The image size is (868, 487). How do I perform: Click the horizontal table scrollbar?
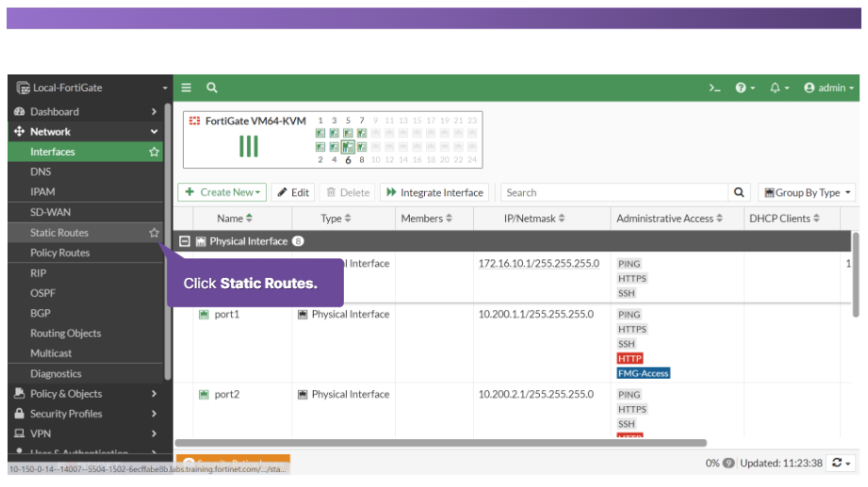pos(441,443)
